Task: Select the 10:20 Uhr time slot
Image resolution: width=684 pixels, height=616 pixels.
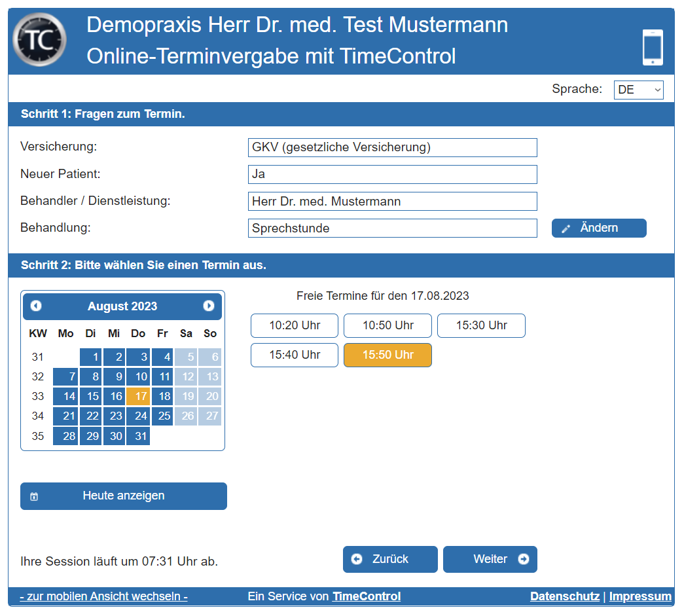Action: click(x=294, y=325)
